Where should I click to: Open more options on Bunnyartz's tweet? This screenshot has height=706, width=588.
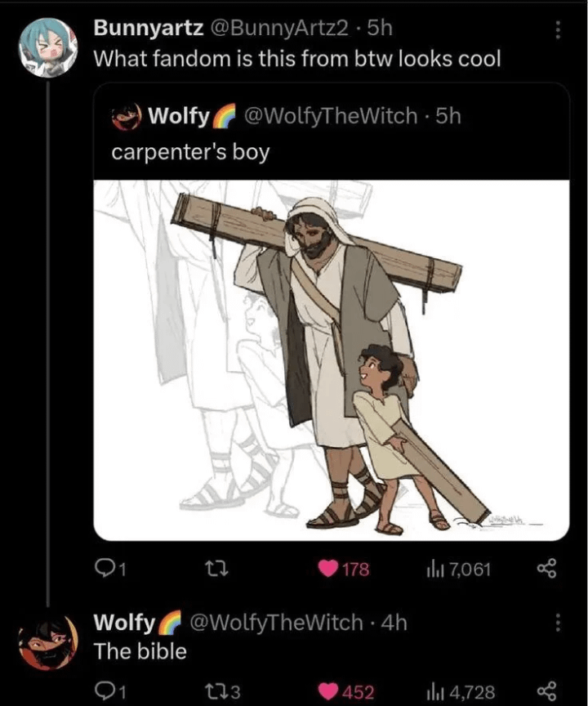tap(558, 29)
